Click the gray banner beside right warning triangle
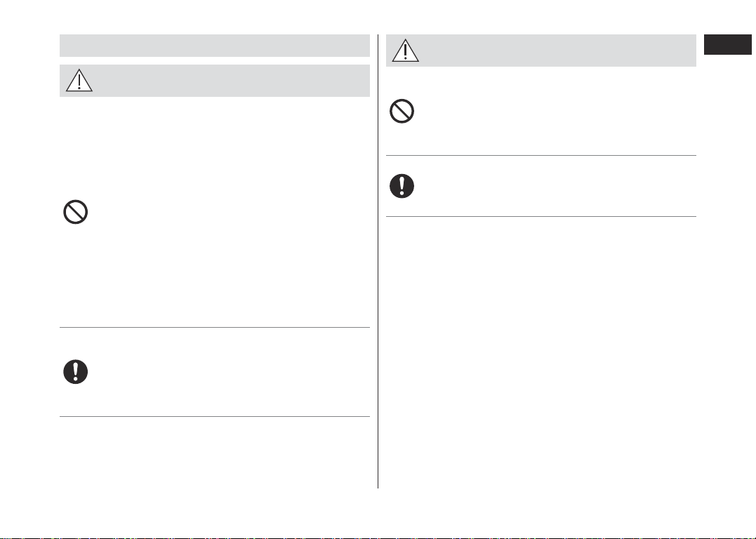Image resolution: width=756 pixels, height=539 pixels. [x=558, y=50]
